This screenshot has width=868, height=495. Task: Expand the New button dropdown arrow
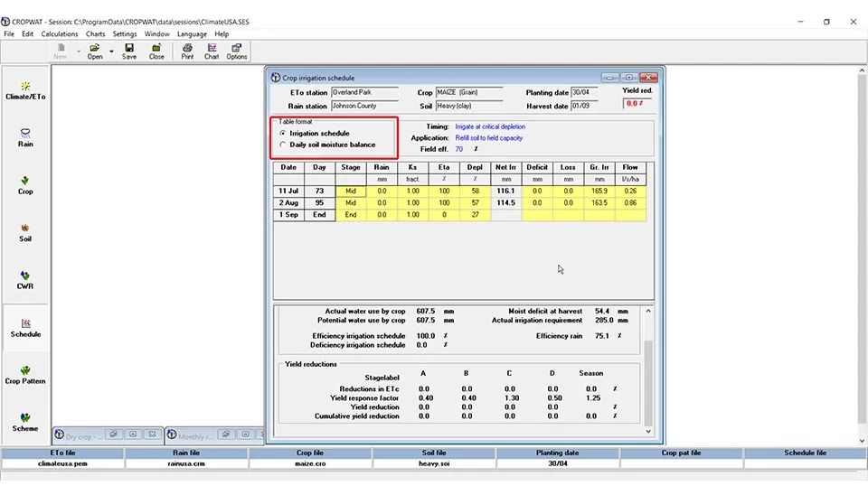tap(78, 51)
